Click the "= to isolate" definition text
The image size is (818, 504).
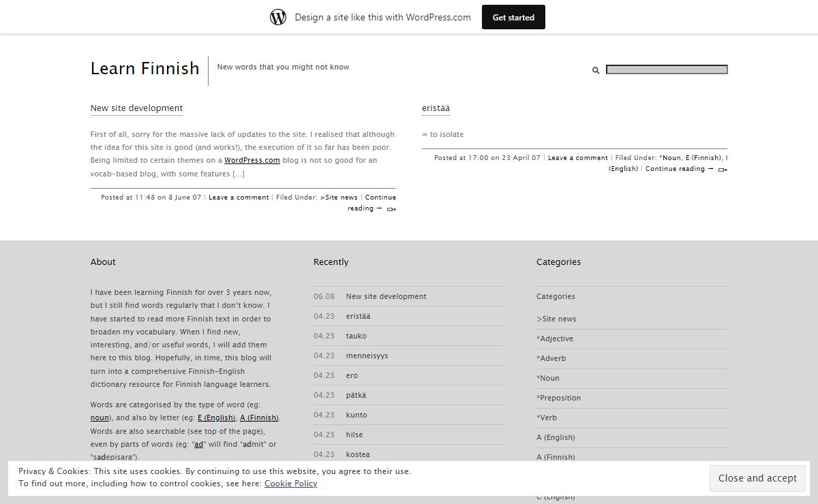[442, 134]
